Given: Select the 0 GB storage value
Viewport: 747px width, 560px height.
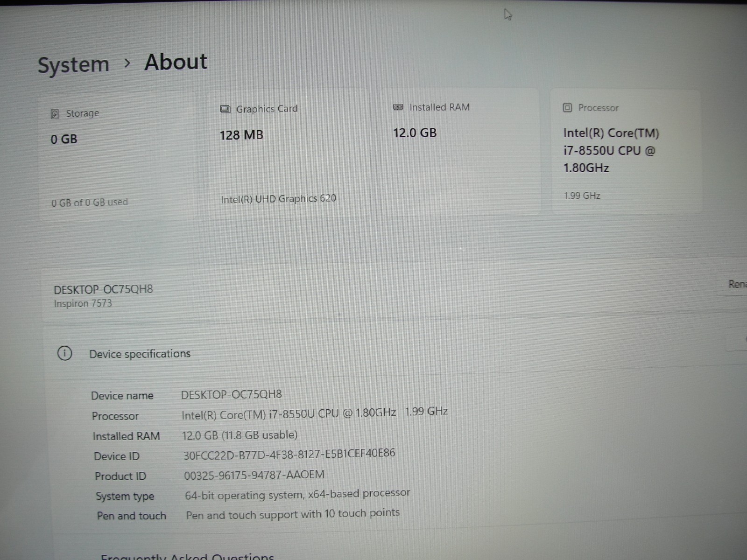Looking at the screenshot, I should point(64,139).
